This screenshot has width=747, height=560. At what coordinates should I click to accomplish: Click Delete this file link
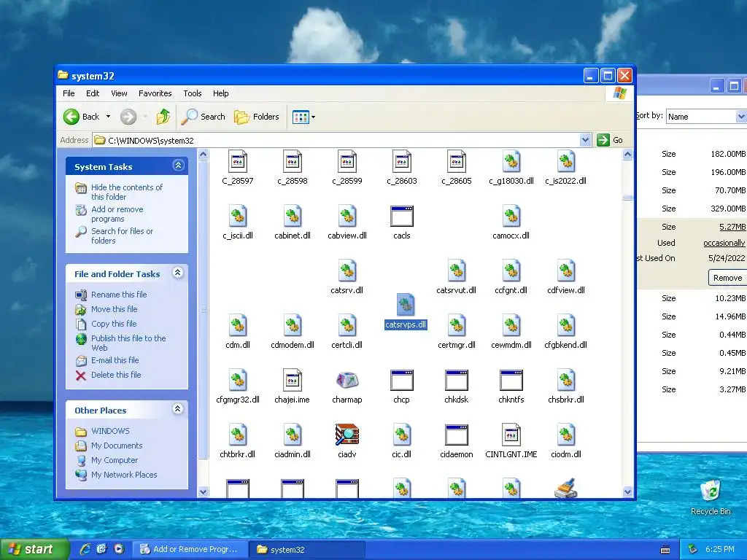pos(116,375)
